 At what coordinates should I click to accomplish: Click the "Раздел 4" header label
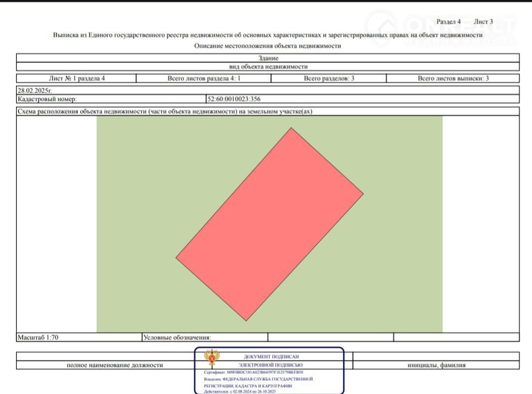click(448, 22)
